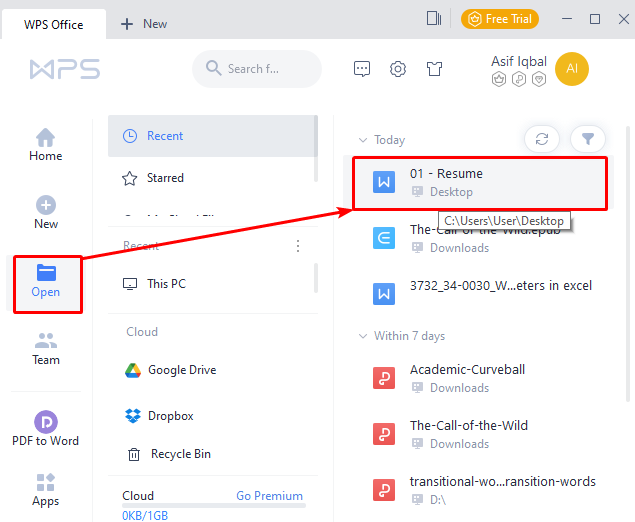Open the Academic-Curveball file

point(467,369)
